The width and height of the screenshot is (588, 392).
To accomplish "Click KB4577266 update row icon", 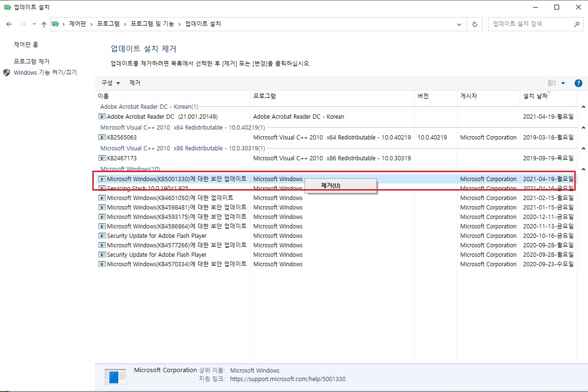I will click(x=102, y=245).
